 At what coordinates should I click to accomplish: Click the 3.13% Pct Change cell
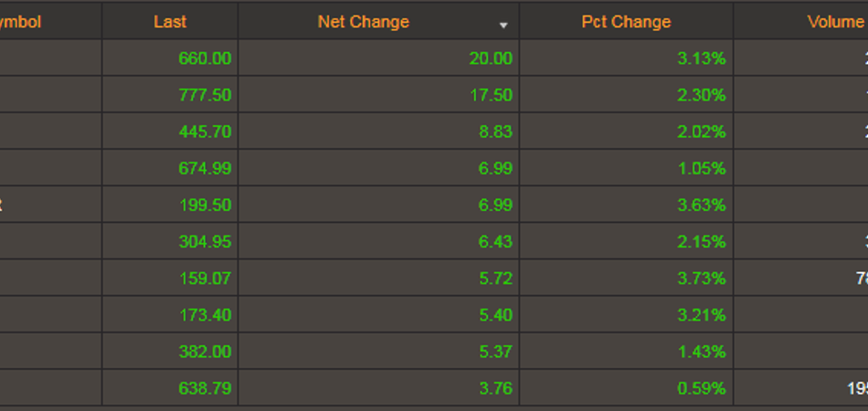pos(702,58)
